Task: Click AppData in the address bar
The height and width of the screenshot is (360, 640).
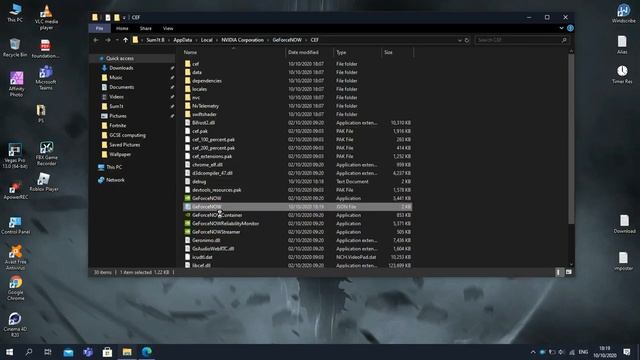Action: click(x=182, y=40)
